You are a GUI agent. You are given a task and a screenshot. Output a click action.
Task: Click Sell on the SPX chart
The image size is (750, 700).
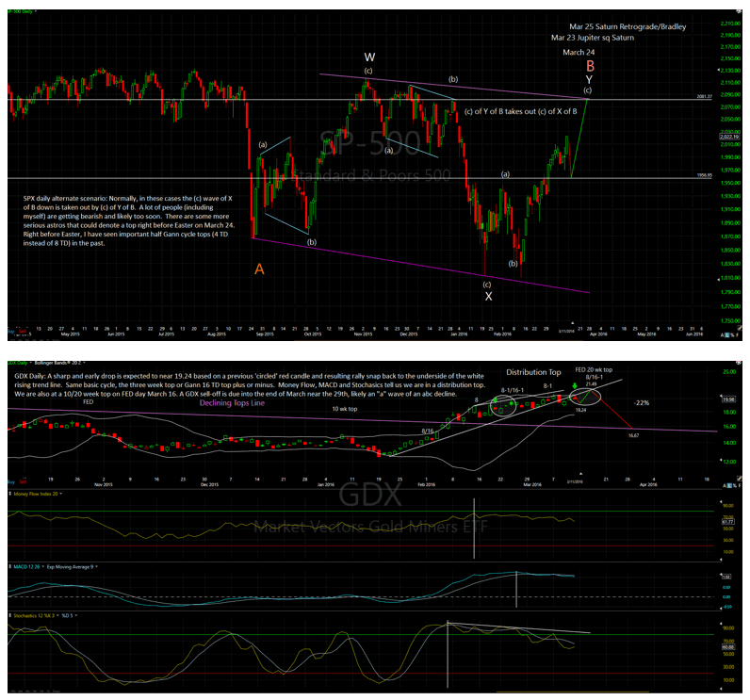(22, 331)
